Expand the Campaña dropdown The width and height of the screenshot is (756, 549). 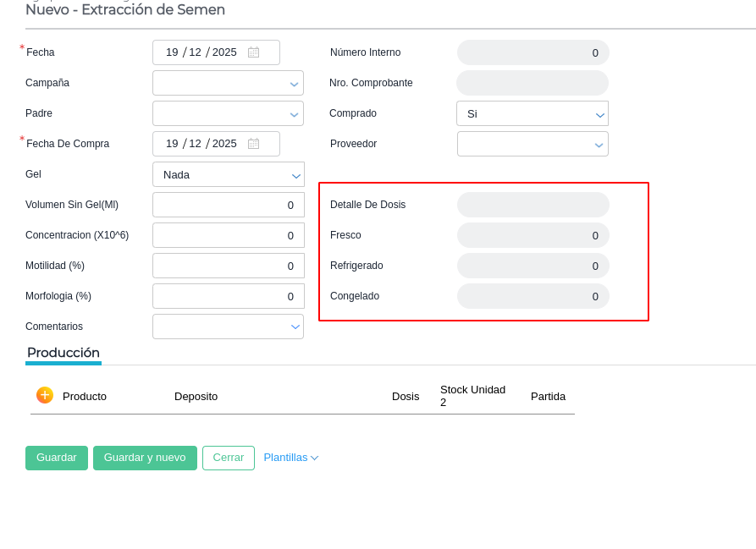[x=228, y=83]
